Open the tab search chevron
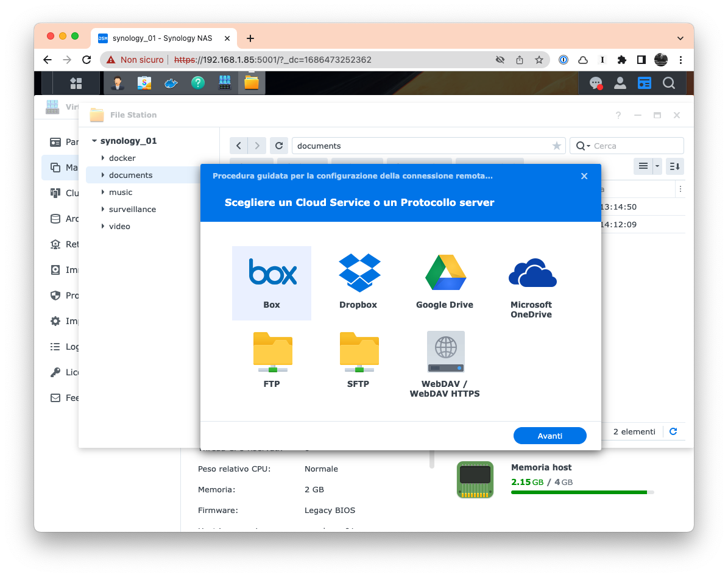The image size is (728, 577). (x=680, y=38)
